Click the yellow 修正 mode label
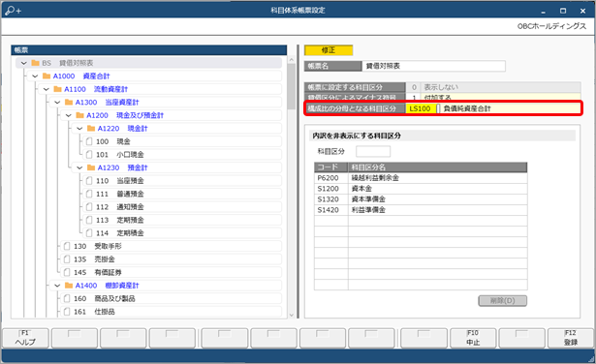 click(329, 50)
